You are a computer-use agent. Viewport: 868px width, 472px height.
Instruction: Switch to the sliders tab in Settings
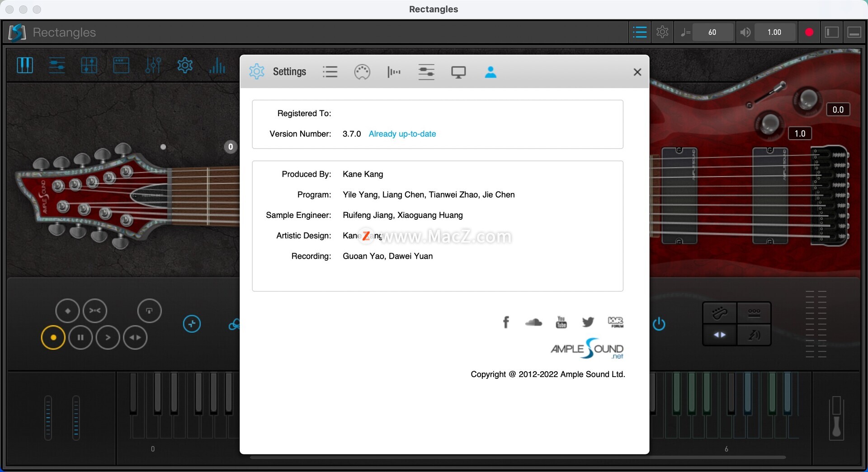pos(426,72)
